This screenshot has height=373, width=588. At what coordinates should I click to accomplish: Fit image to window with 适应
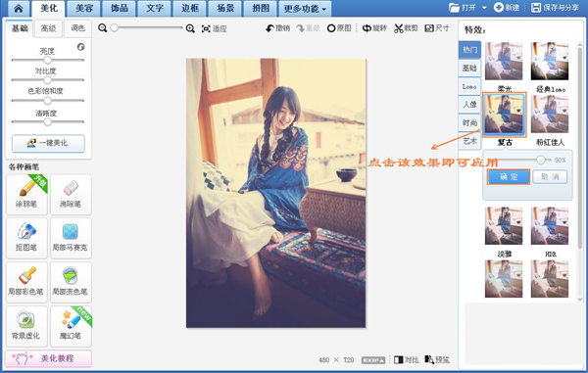[x=214, y=28]
